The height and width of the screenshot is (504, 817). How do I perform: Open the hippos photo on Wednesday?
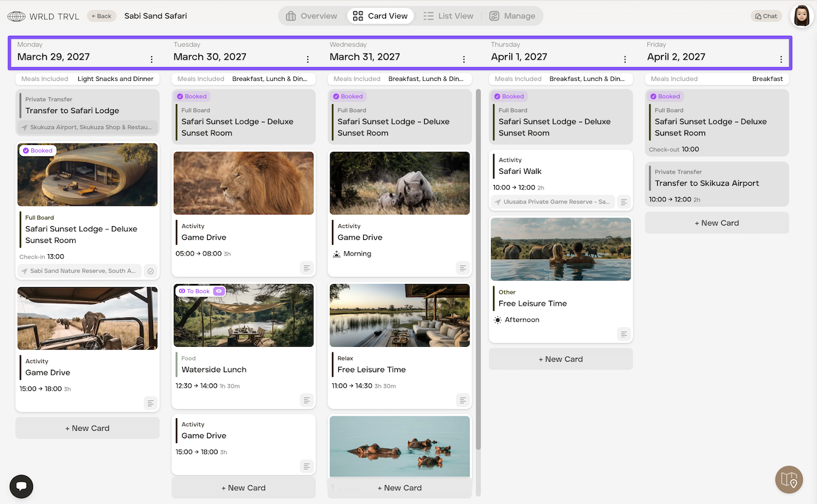coord(400,446)
